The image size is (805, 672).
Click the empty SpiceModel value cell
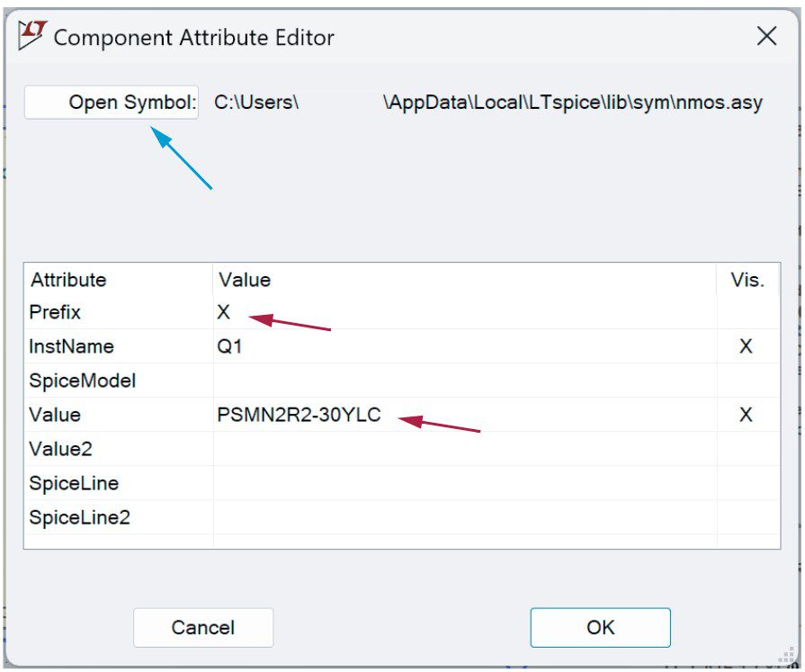point(463,381)
